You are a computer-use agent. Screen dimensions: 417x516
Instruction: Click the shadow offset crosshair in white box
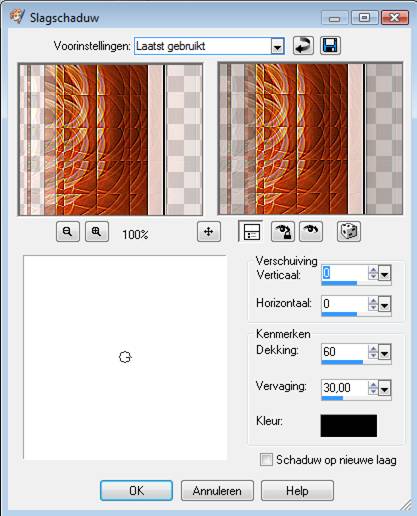pyautogui.click(x=125, y=357)
